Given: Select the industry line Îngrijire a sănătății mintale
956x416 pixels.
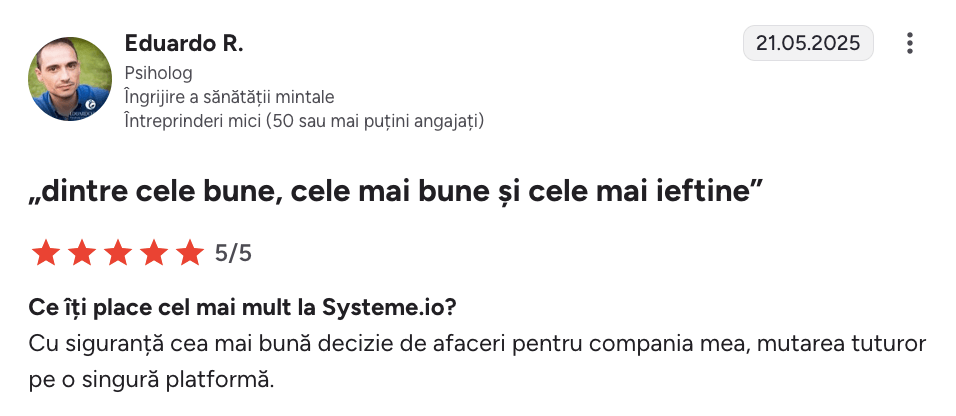Looking at the screenshot, I should pyautogui.click(x=229, y=97).
